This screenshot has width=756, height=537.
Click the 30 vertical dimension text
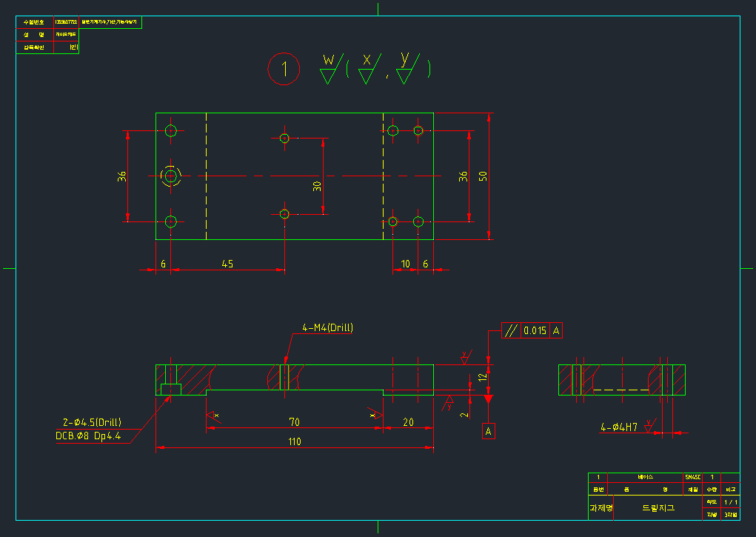(317, 186)
